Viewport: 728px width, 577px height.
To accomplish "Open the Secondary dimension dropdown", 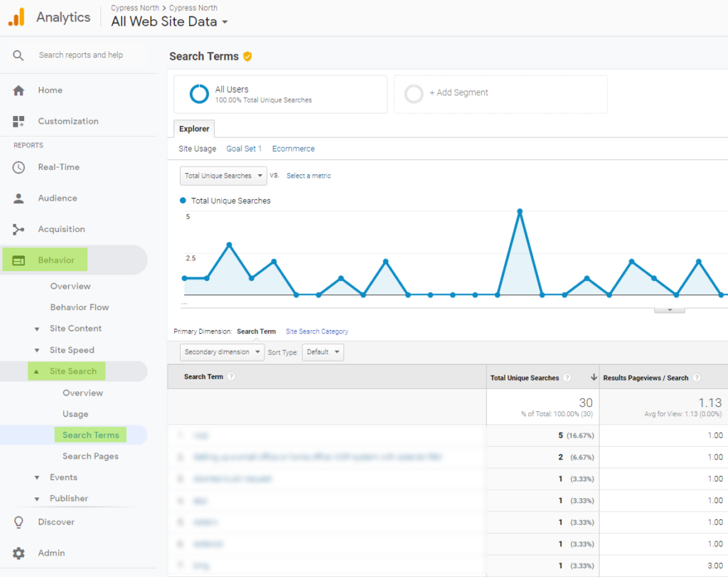I will (x=222, y=352).
